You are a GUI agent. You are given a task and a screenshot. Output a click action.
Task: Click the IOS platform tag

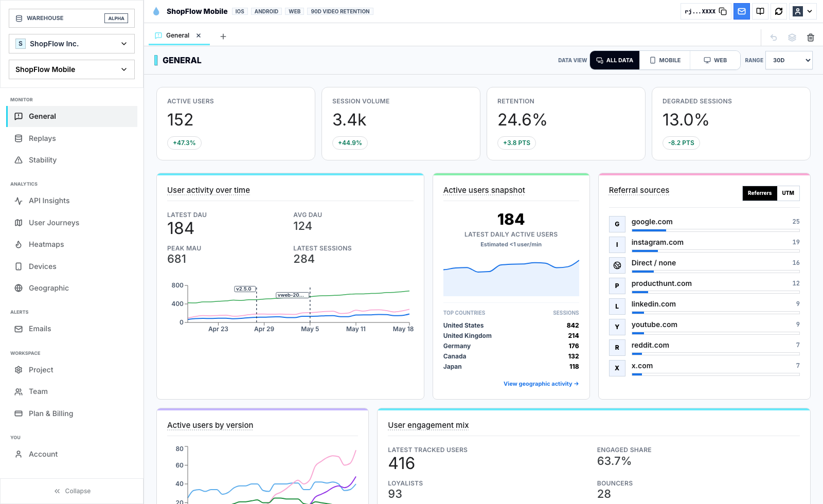[x=240, y=11]
